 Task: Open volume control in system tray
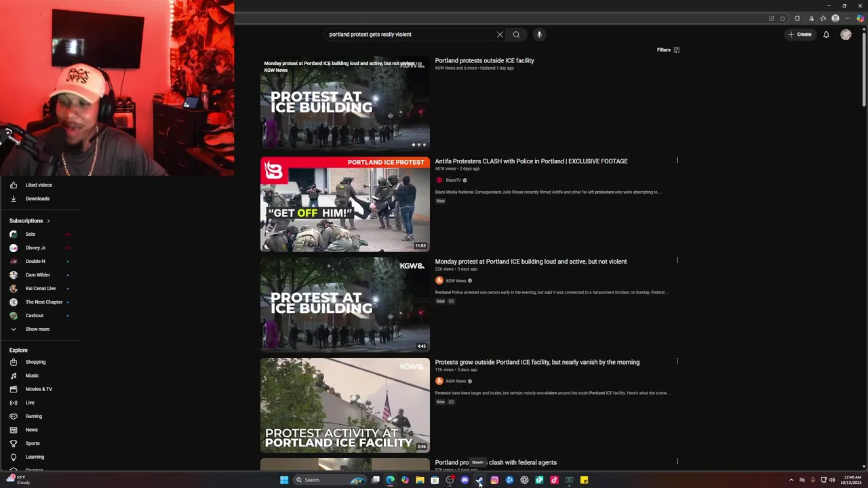tap(832, 480)
